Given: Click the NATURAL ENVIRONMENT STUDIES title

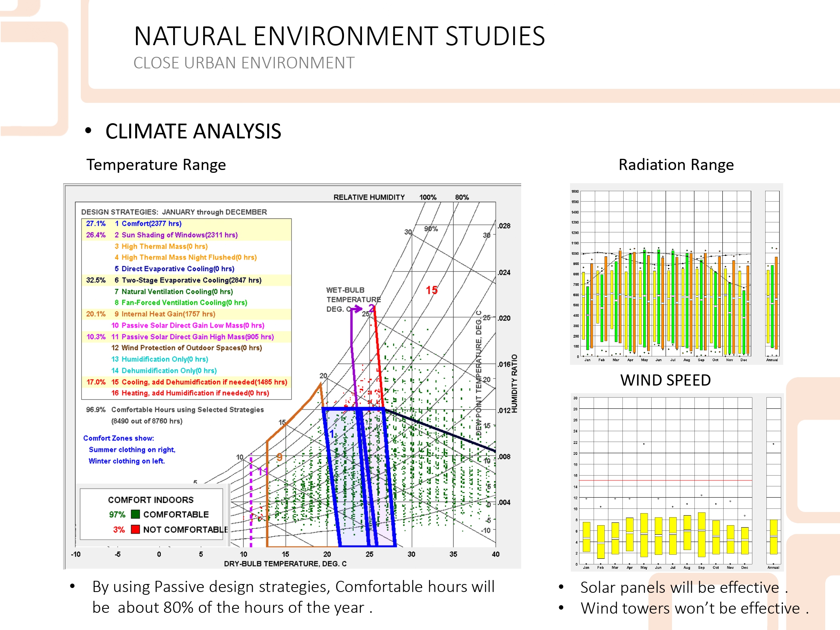Looking at the screenshot, I should click(339, 36).
